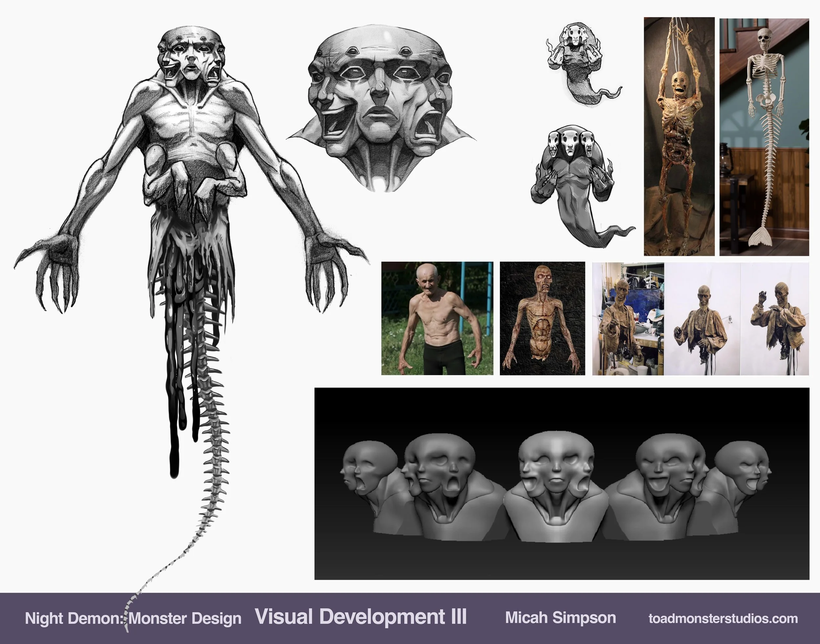Click the middle ragged puppet photo
This screenshot has height=644, width=820.
pos(702,319)
